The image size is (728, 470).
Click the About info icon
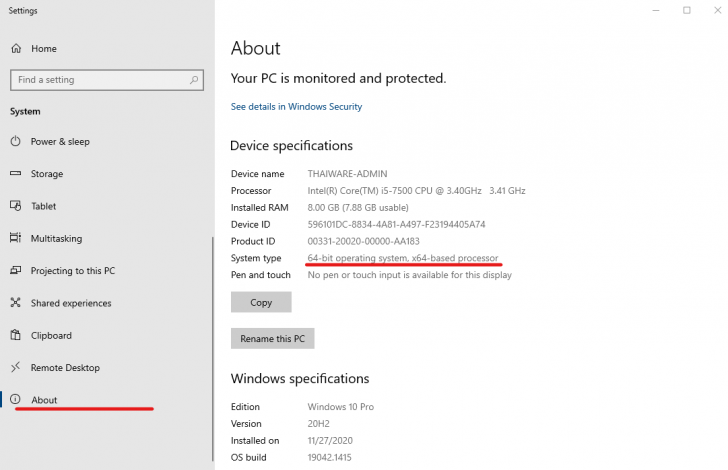click(x=16, y=399)
